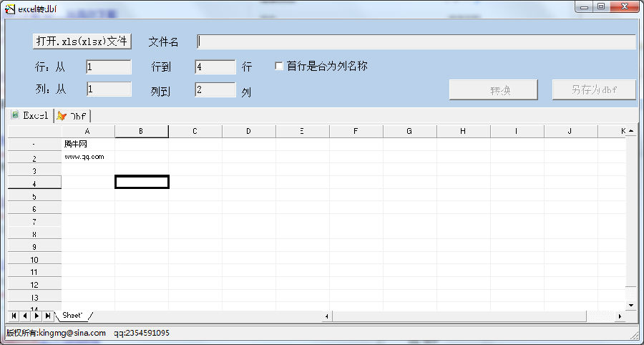Click the 转换 convert button
This screenshot has width=644, height=345.
pyautogui.click(x=493, y=90)
